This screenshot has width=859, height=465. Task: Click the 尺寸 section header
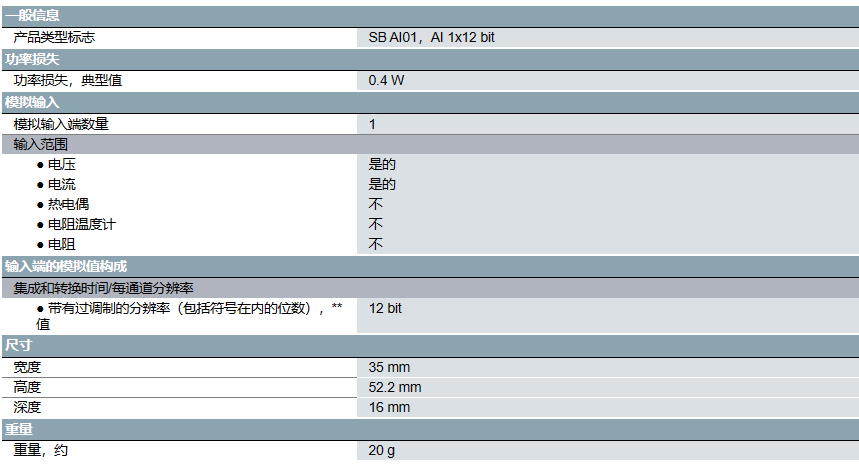[x=19, y=345]
